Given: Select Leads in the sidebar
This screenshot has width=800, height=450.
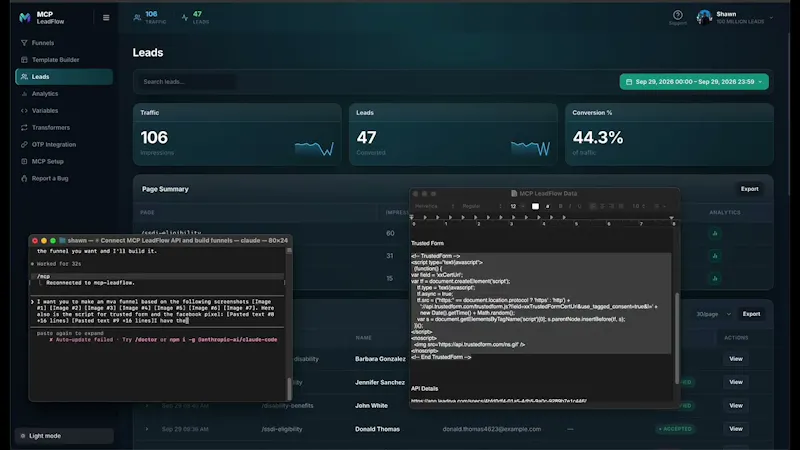Looking at the screenshot, I should [64, 77].
